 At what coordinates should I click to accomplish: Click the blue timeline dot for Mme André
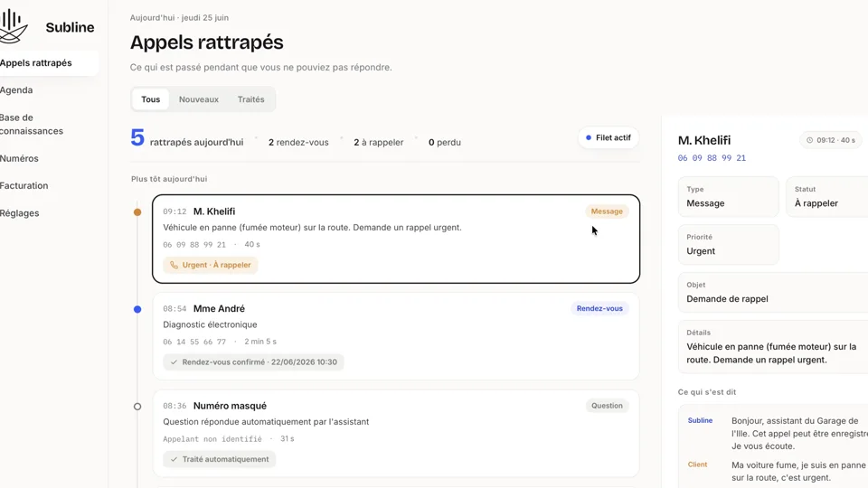pyautogui.click(x=137, y=309)
